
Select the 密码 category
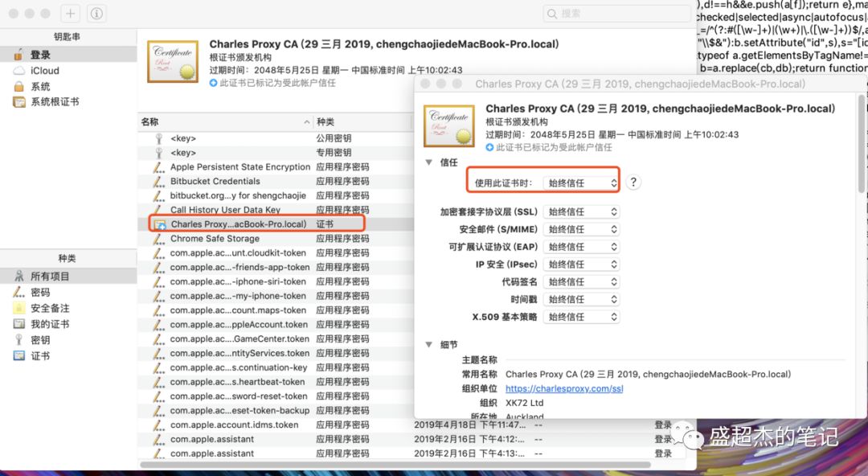click(x=68, y=292)
